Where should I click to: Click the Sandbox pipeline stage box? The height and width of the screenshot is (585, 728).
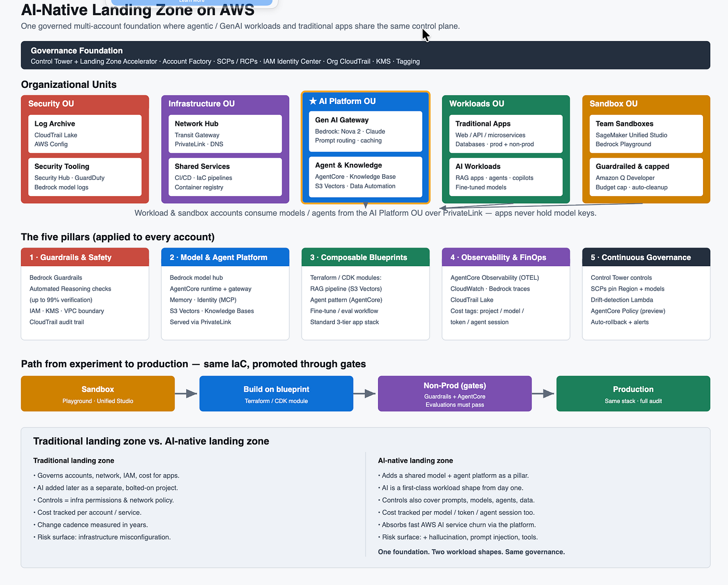pyautogui.click(x=98, y=394)
